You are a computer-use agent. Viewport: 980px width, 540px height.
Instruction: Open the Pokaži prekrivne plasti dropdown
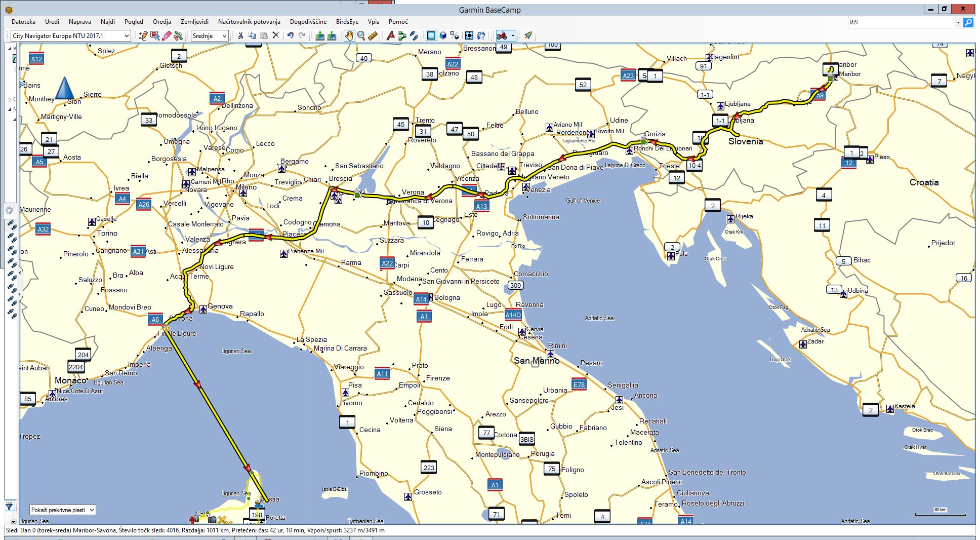click(x=62, y=510)
